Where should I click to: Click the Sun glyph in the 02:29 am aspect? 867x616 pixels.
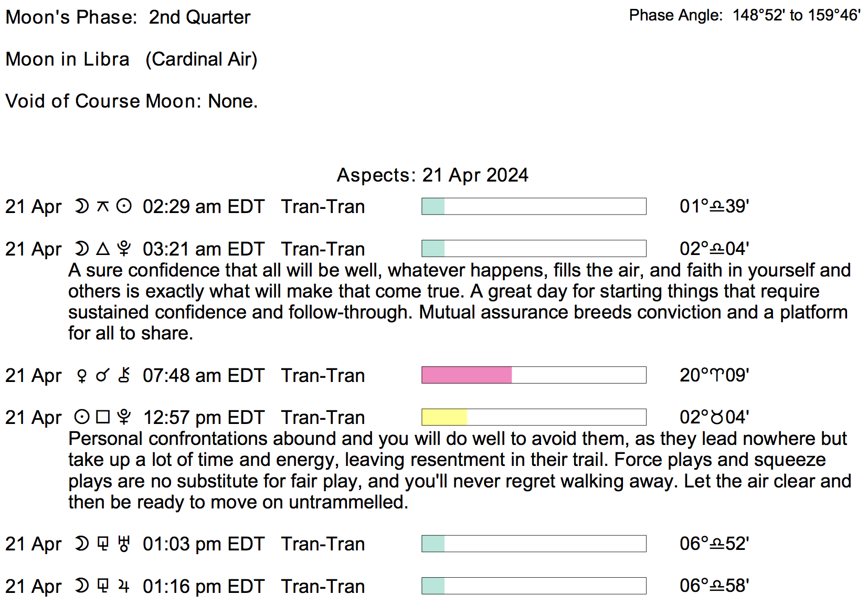click(x=124, y=207)
